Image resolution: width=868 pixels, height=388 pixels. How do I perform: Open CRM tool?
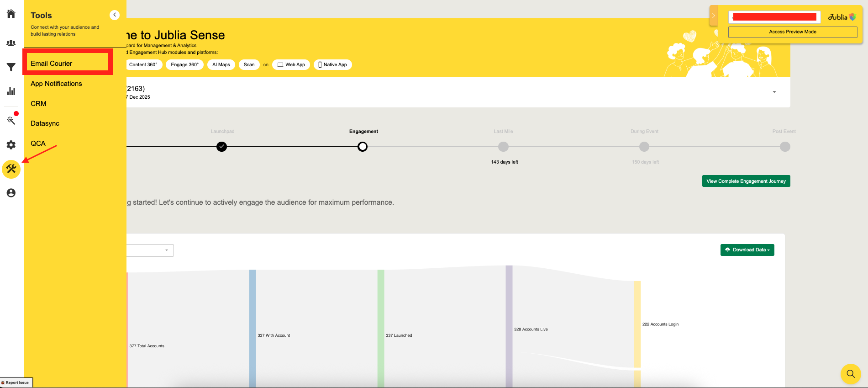[38, 104]
